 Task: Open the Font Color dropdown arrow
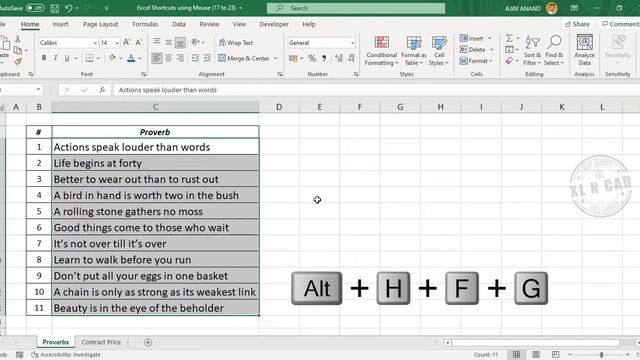[140, 59]
